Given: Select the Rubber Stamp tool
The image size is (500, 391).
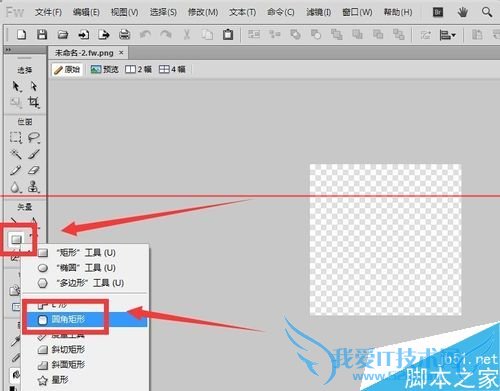Looking at the screenshot, I should click(33, 187).
